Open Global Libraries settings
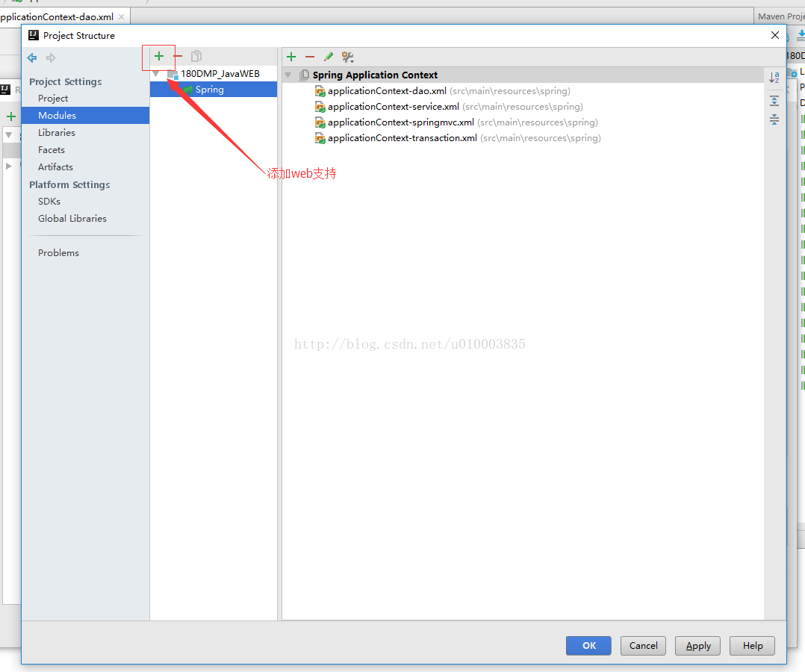This screenshot has width=805, height=672. click(x=72, y=218)
